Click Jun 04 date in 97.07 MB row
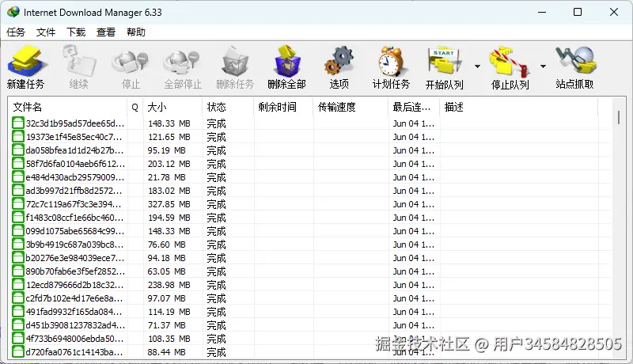The width and height of the screenshot is (633, 364). (x=413, y=298)
